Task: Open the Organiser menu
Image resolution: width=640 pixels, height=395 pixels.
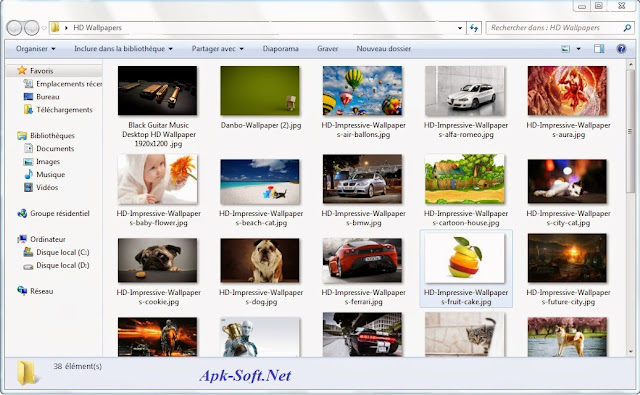Action: (36, 49)
